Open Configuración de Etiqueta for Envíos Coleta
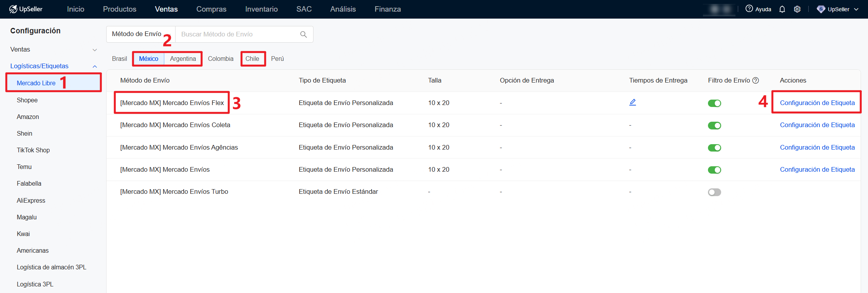This screenshot has width=868, height=293. [817, 125]
